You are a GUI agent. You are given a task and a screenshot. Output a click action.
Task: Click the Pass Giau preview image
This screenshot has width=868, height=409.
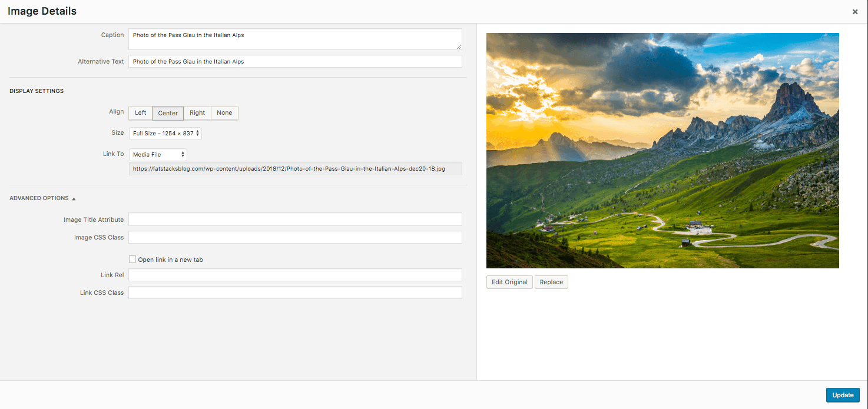[662, 151]
